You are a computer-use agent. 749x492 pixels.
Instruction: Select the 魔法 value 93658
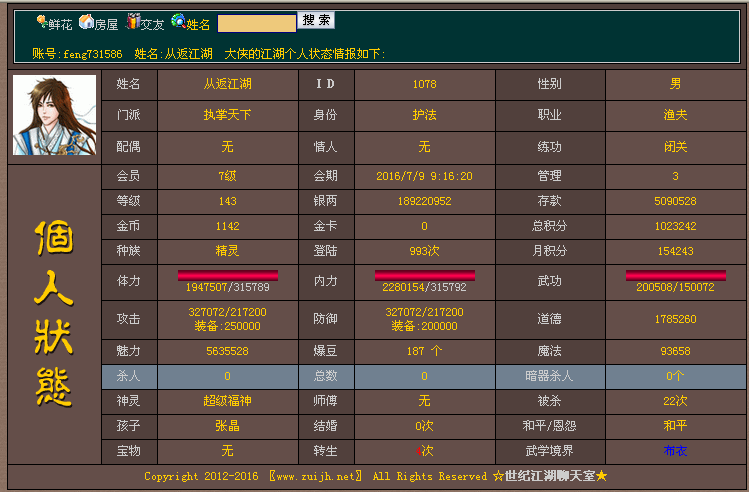coord(675,351)
